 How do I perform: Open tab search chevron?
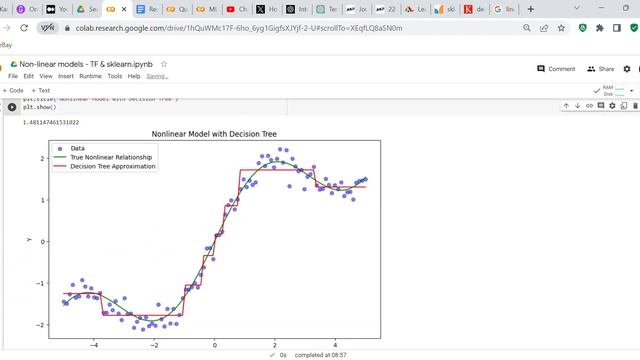click(x=577, y=8)
